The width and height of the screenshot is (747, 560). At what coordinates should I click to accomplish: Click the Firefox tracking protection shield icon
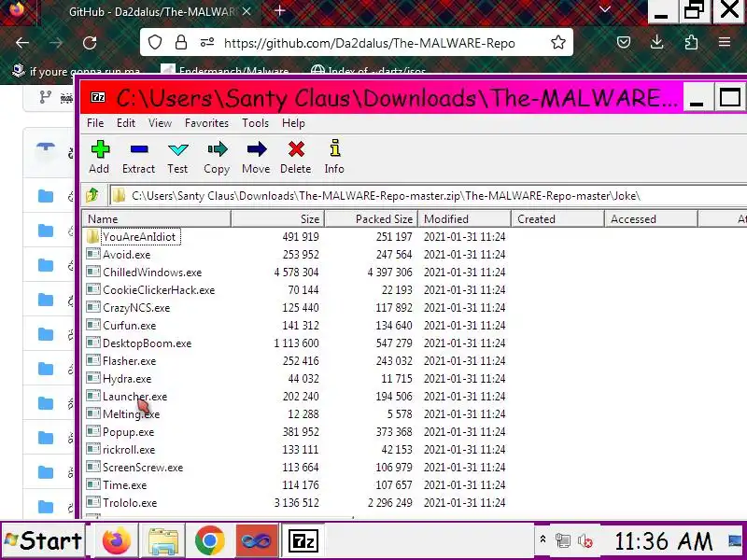[155, 42]
